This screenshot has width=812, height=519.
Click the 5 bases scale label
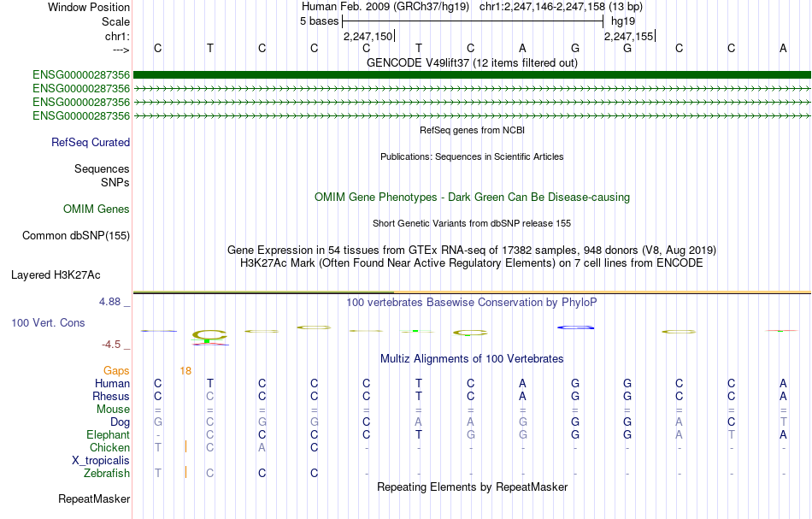(x=319, y=21)
